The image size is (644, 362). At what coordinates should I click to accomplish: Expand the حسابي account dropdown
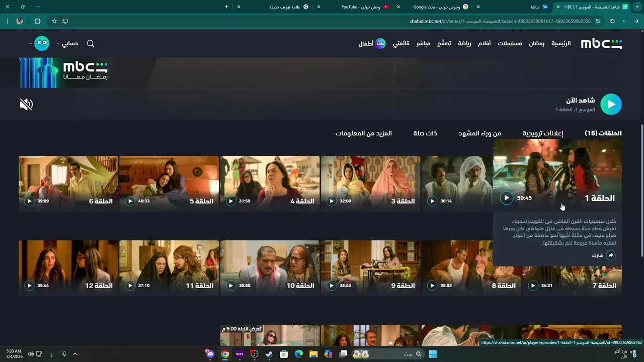coord(67,44)
